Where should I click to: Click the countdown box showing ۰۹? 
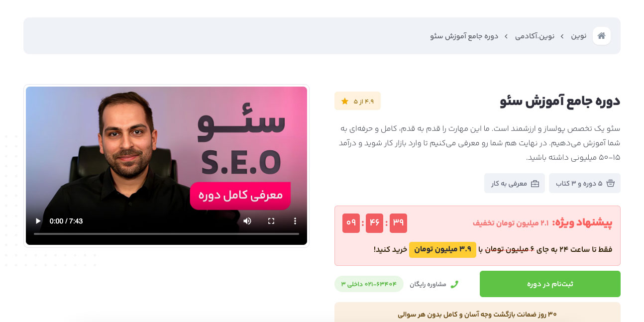click(x=351, y=223)
